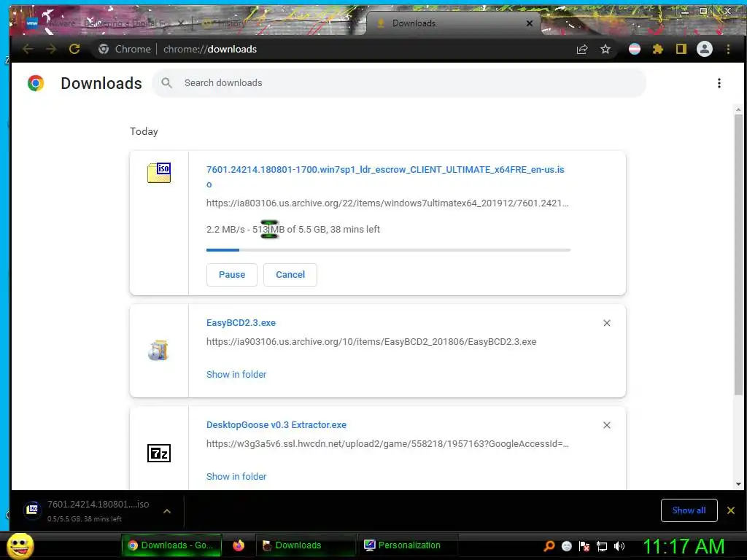Click the Chrome logo beside Downloads heading

(36, 83)
